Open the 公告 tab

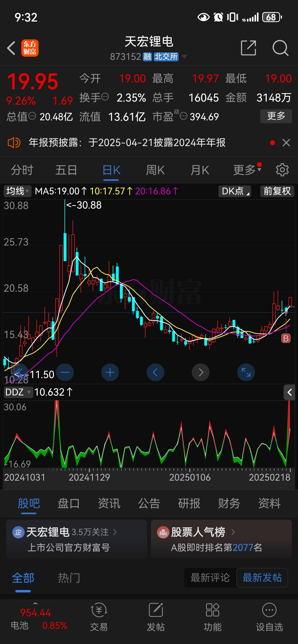point(149,504)
